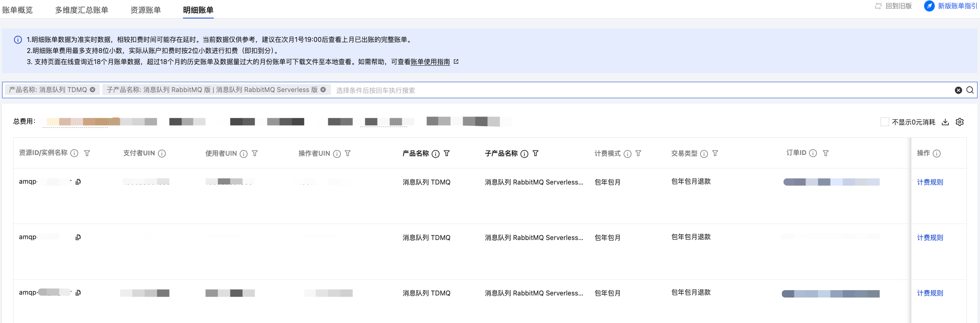Select the 明细账单 tab
Image resolution: width=980 pixels, height=323 pixels.
198,10
